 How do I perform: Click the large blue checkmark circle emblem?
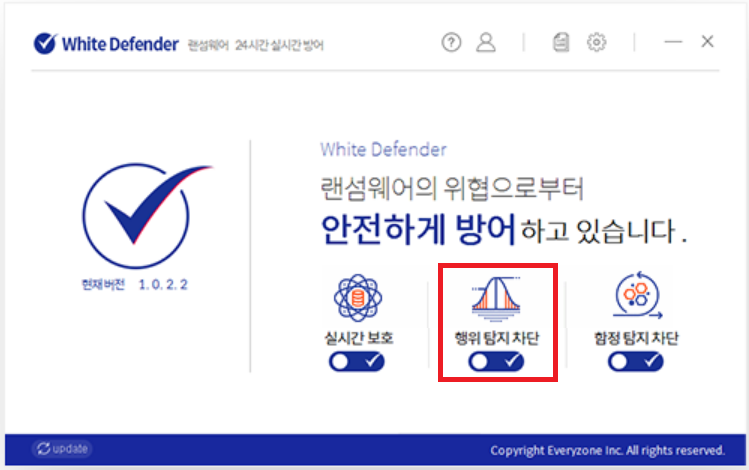coord(142,215)
